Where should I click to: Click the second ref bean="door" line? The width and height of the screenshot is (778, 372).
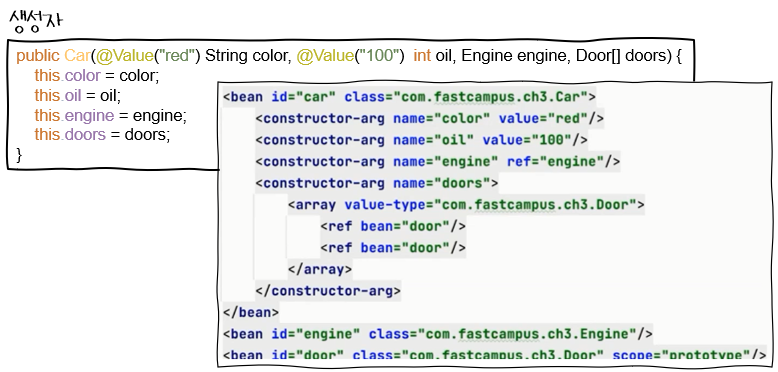tap(393, 248)
